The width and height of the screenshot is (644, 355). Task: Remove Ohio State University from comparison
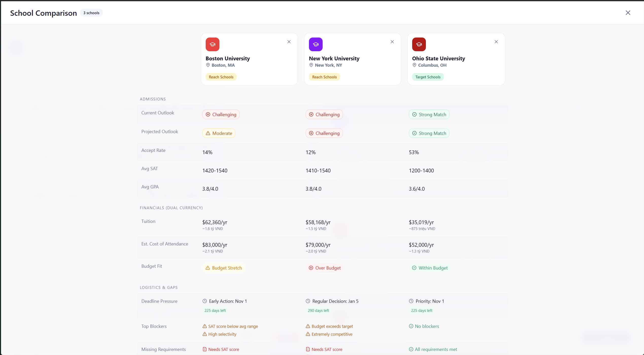click(x=496, y=42)
